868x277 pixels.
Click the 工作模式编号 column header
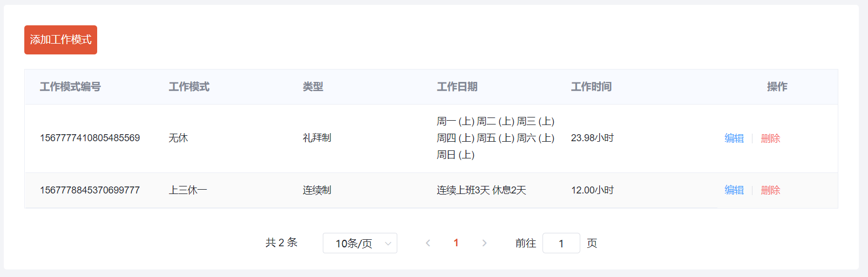[70, 87]
